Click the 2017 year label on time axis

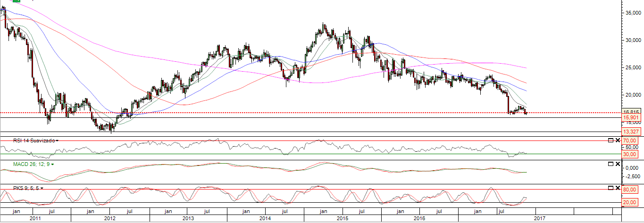[540, 219]
